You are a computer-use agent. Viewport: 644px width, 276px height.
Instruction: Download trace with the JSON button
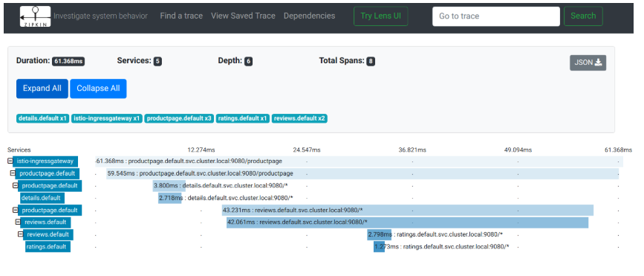(588, 62)
